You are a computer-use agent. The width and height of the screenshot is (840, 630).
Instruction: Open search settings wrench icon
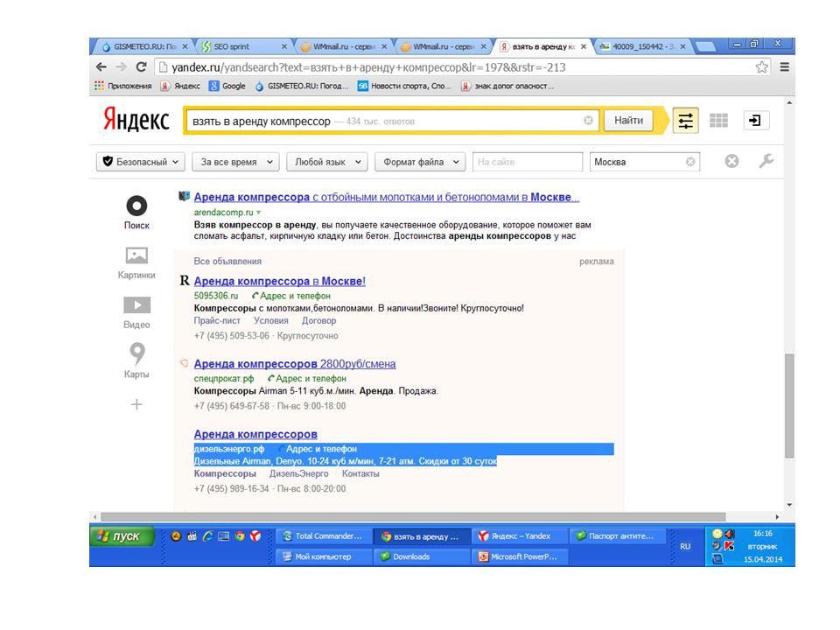pyautogui.click(x=766, y=161)
